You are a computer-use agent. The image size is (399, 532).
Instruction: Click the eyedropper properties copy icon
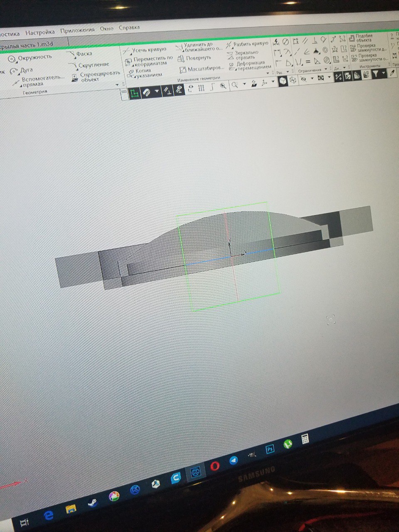click(x=392, y=73)
